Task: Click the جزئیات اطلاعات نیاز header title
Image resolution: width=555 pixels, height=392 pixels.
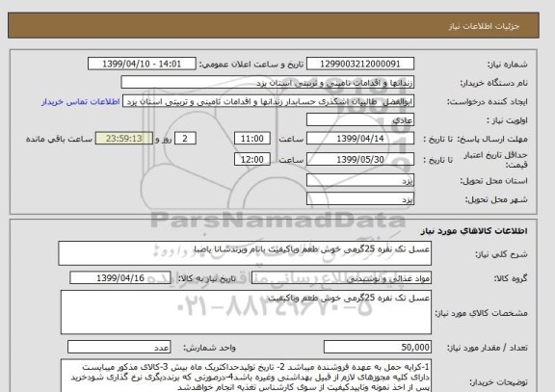Action: coord(484,27)
